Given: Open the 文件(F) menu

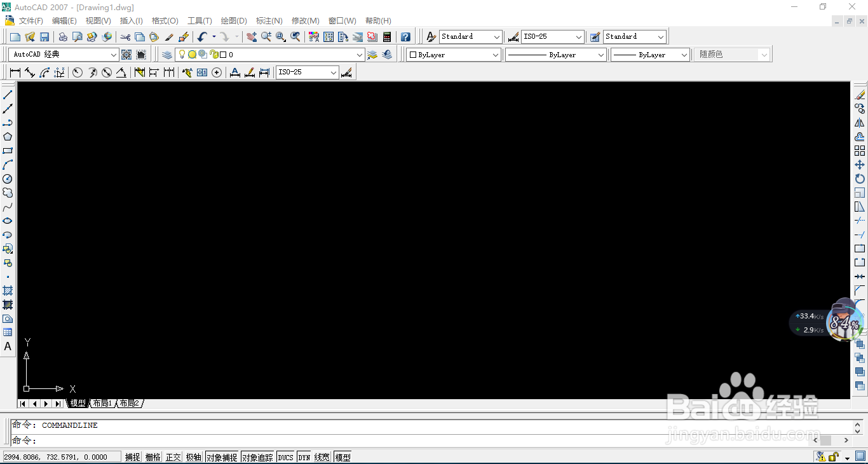Looking at the screenshot, I should pos(31,21).
